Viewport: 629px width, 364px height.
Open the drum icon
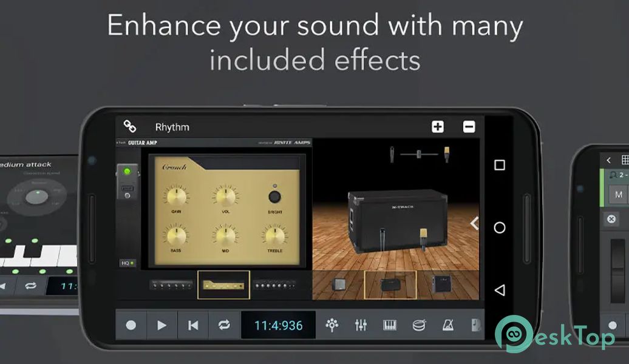pyautogui.click(x=419, y=325)
